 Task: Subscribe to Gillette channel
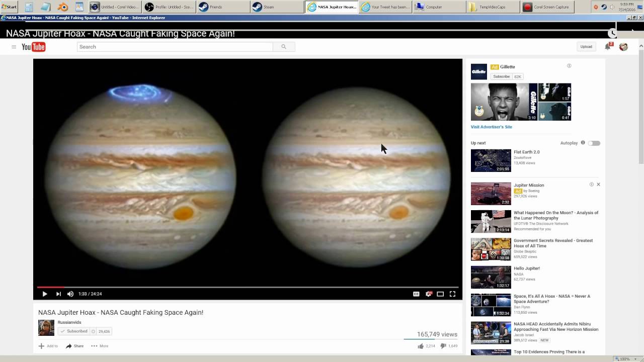501,76
